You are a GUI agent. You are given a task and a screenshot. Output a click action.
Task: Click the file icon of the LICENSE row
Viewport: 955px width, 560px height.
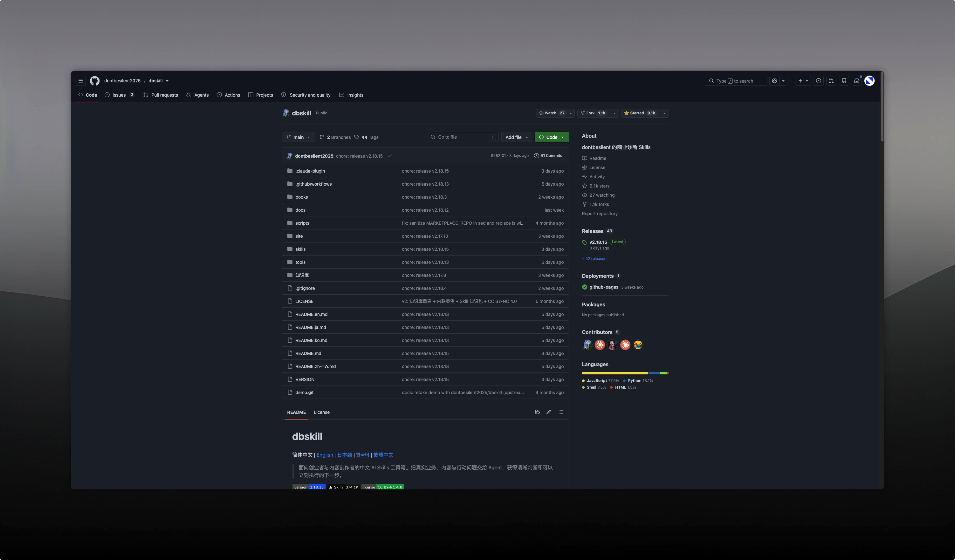[x=290, y=301]
